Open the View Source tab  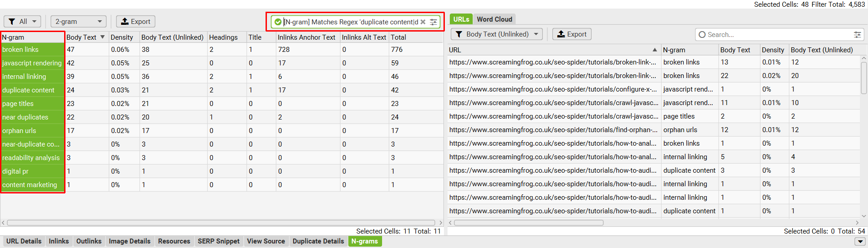tap(266, 241)
